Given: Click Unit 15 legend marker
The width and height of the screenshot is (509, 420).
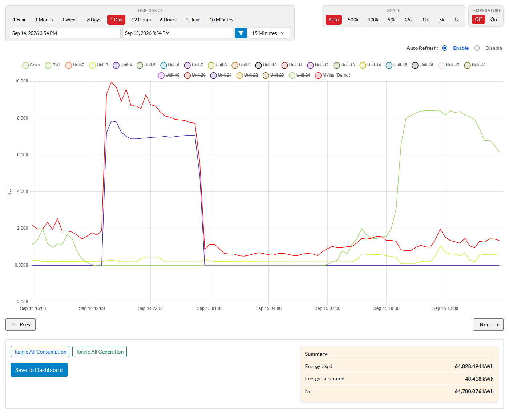Looking at the screenshot, I should point(389,65).
